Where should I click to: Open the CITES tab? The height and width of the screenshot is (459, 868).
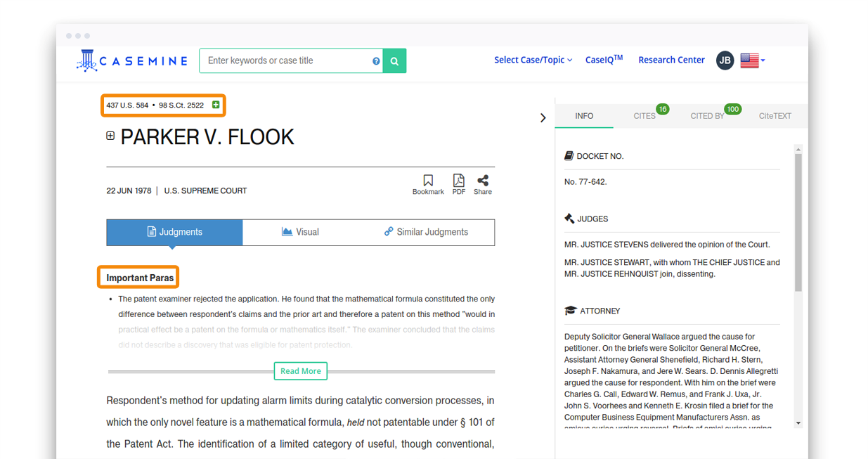pyautogui.click(x=644, y=116)
